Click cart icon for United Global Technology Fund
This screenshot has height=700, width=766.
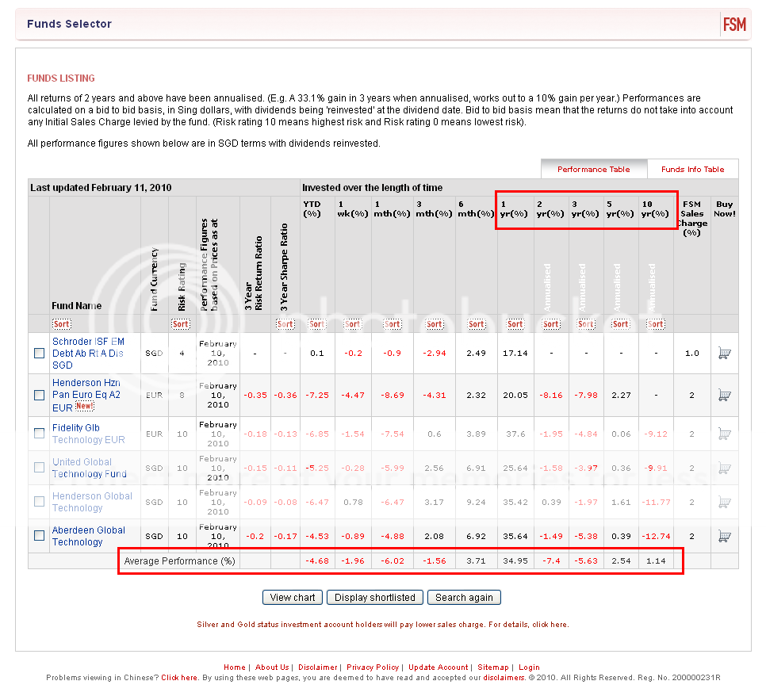pos(725,468)
